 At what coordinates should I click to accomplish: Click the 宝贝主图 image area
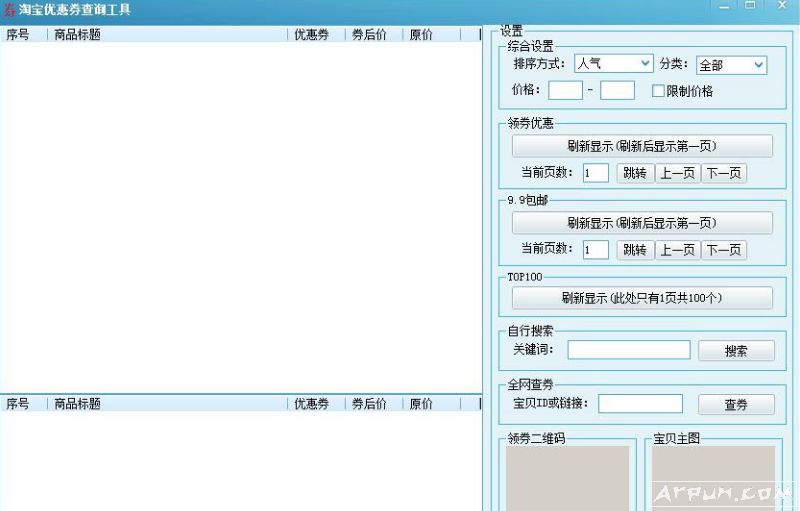click(x=713, y=478)
